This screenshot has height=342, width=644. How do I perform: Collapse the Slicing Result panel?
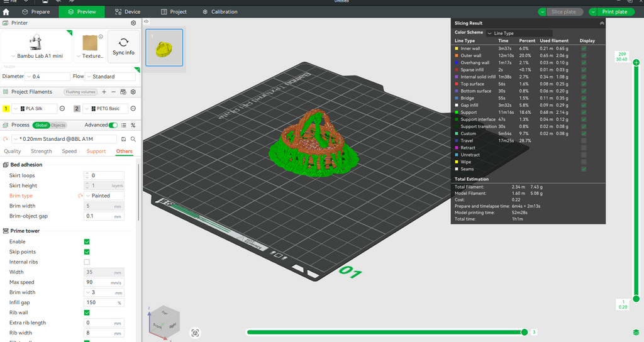point(602,23)
